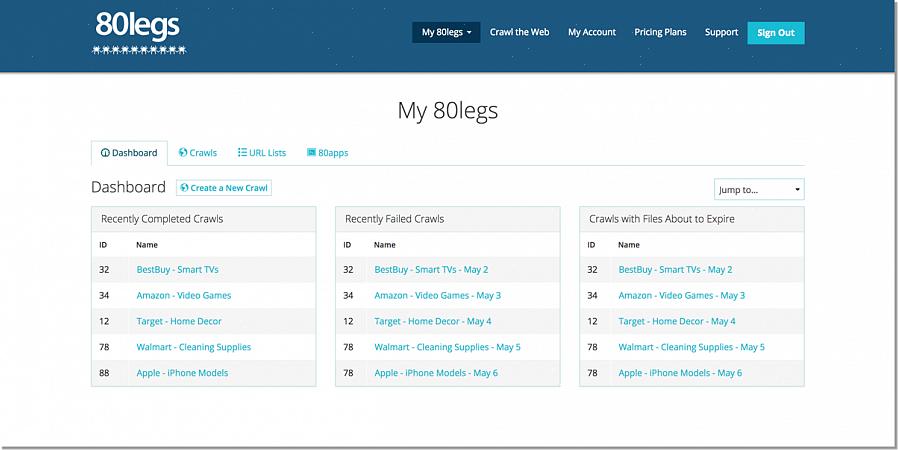Open completed crawl BestBuy - Smart TVs
The width and height of the screenshot is (898, 450).
click(x=178, y=270)
